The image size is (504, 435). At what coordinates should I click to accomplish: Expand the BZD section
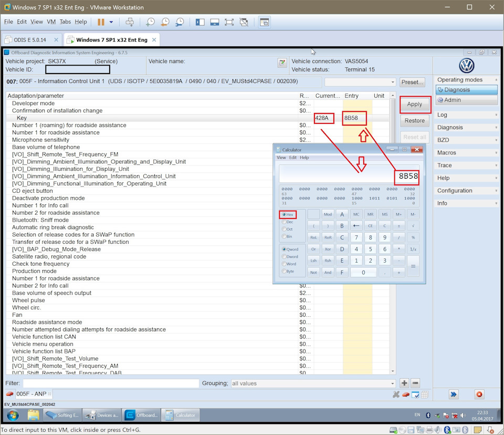click(496, 140)
